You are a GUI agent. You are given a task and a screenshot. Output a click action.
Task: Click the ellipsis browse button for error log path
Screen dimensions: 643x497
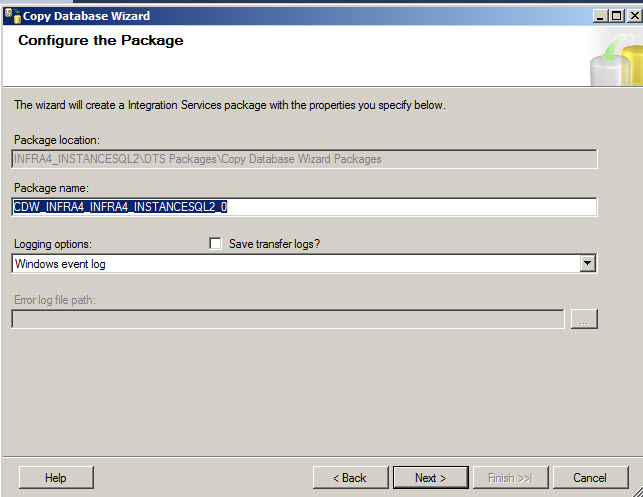point(584,319)
